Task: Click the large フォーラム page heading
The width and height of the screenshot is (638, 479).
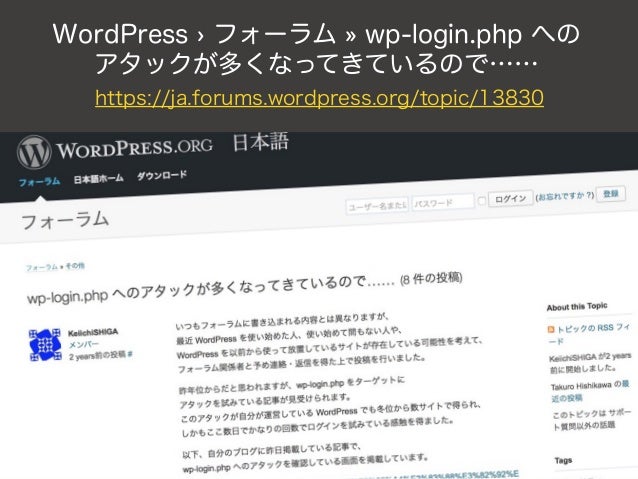Action: [x=65, y=221]
